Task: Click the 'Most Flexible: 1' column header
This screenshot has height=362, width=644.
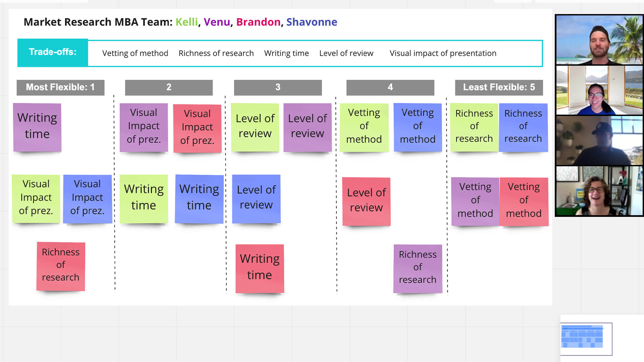Action: [x=61, y=87]
